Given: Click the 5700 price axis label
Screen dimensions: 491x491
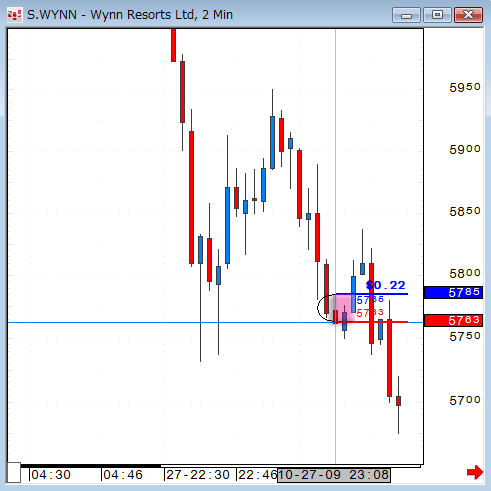Looking at the screenshot, I should (465, 400).
